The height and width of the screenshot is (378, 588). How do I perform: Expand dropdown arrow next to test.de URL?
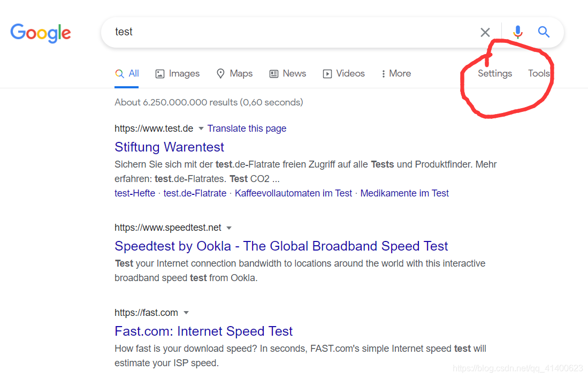201,128
